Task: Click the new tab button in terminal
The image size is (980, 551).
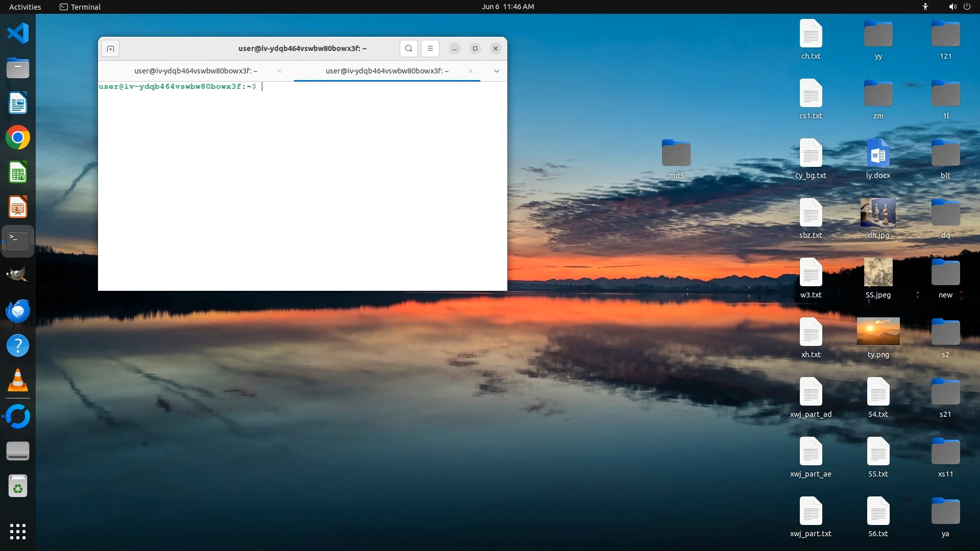Action: pos(110,48)
